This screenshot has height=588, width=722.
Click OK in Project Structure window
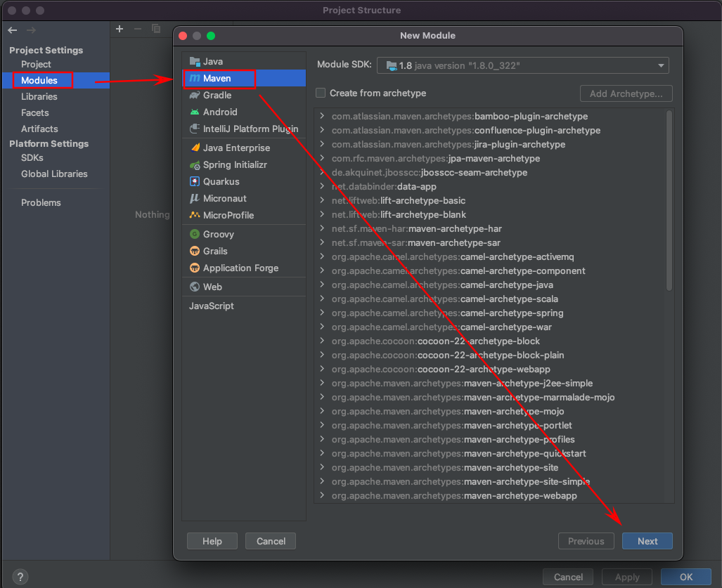click(x=686, y=577)
